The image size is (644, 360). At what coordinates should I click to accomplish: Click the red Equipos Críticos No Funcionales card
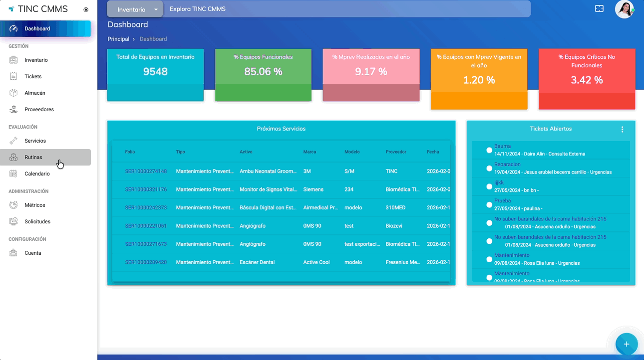coord(587,79)
